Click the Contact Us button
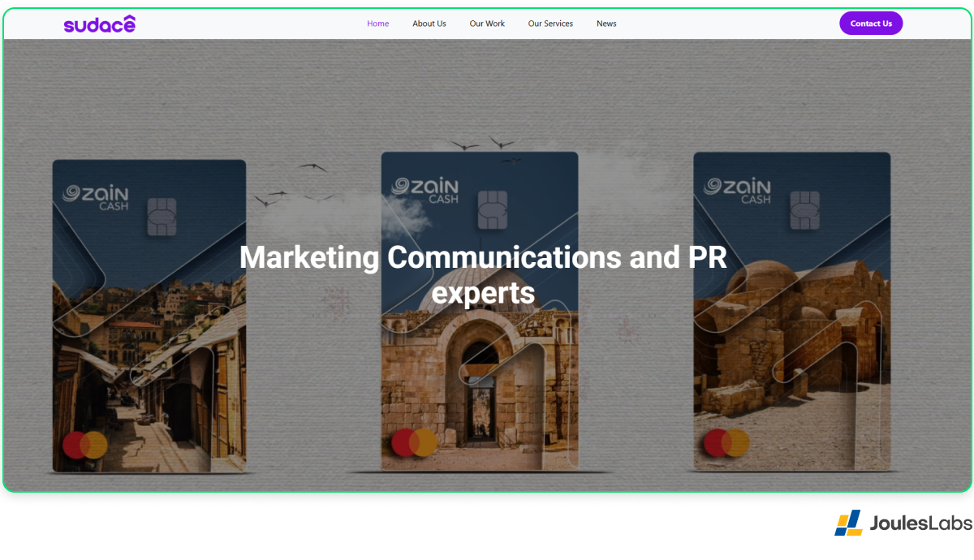Viewport: 974px width, 560px height. 871,24
